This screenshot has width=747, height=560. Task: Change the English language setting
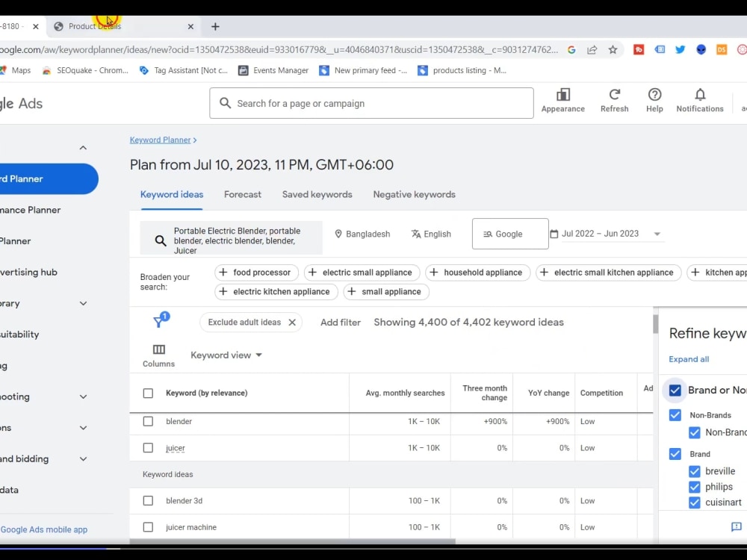tap(431, 234)
